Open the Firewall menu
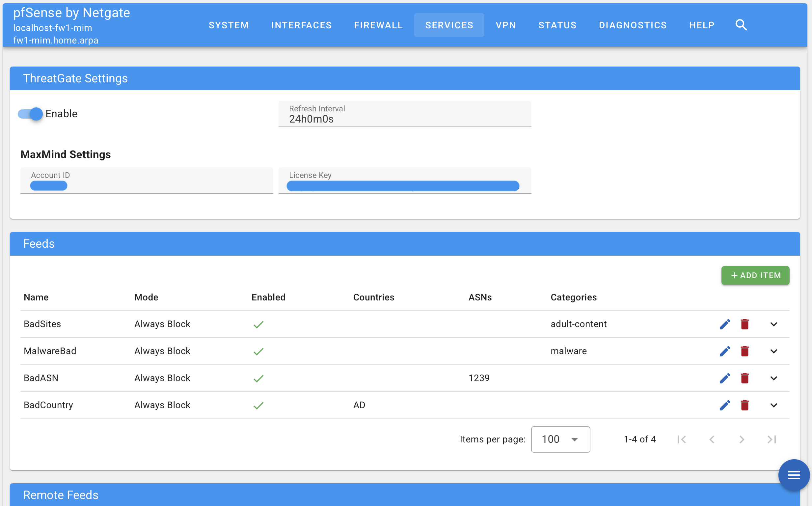Screen dimensions: 812x506 [x=379, y=25]
